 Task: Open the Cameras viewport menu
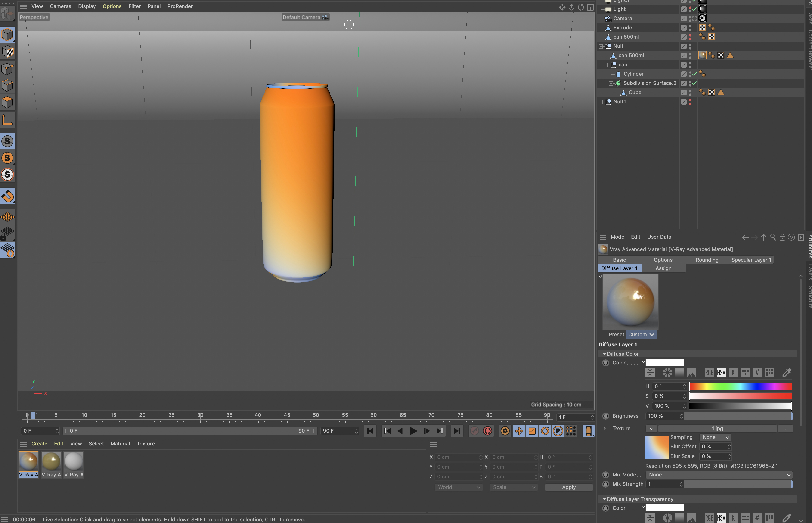tap(60, 6)
